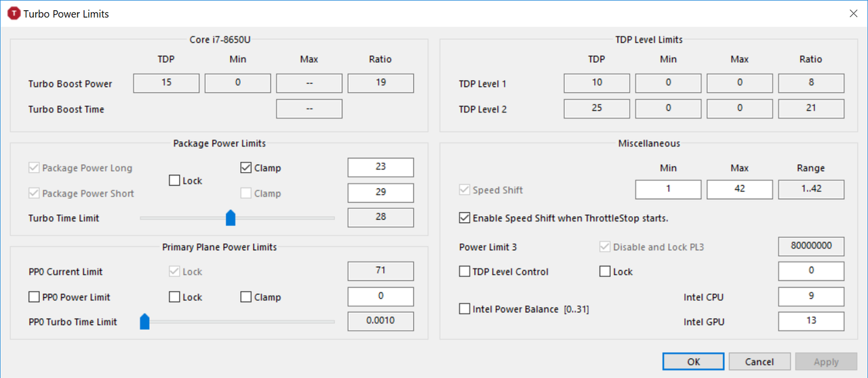Click the Turbo Time Limit slider thumb
The height and width of the screenshot is (378, 868).
coord(231,217)
